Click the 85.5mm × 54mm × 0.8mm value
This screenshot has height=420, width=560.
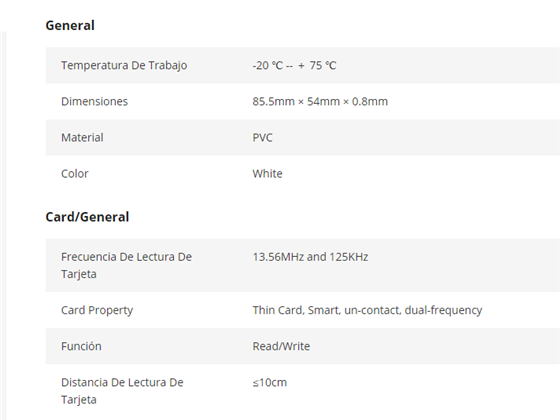click(x=320, y=101)
